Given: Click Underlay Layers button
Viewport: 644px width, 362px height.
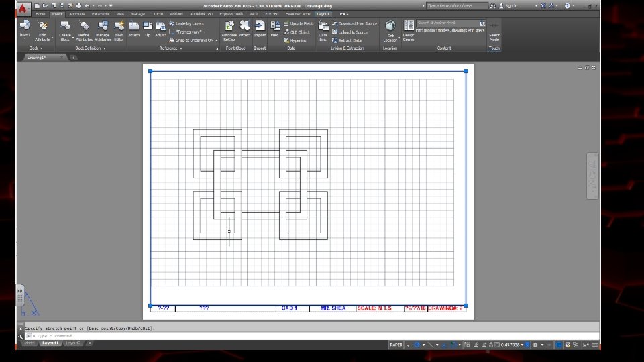Looking at the screenshot, I should [x=186, y=24].
